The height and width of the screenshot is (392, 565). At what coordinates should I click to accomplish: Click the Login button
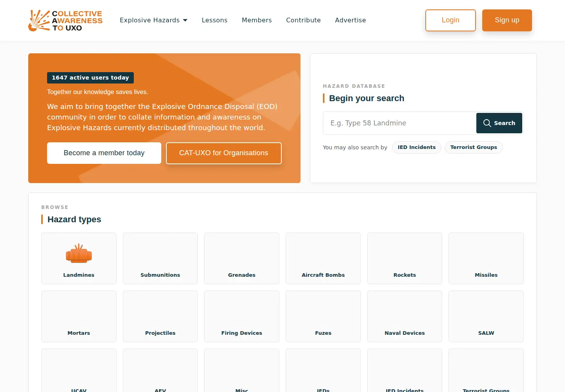point(450,20)
